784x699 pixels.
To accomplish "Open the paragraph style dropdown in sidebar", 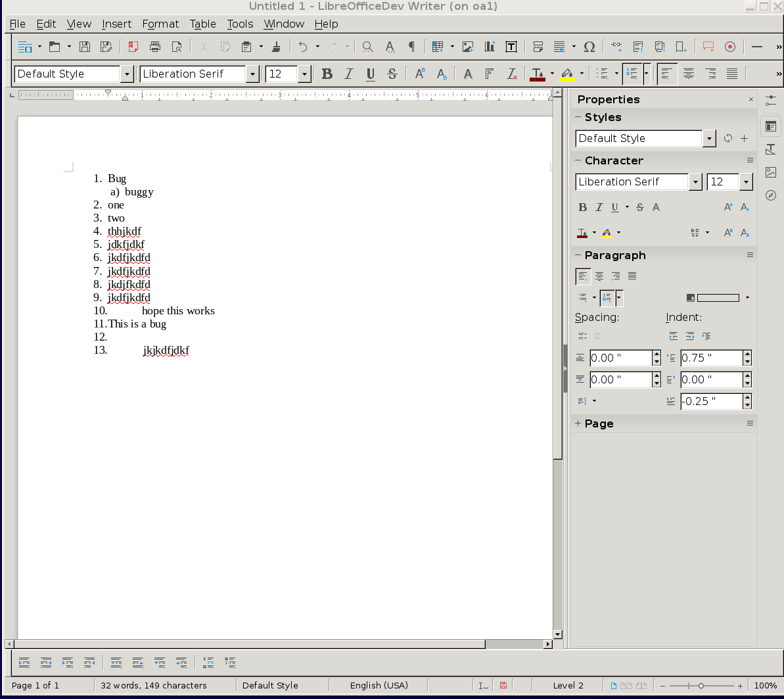I will [709, 139].
